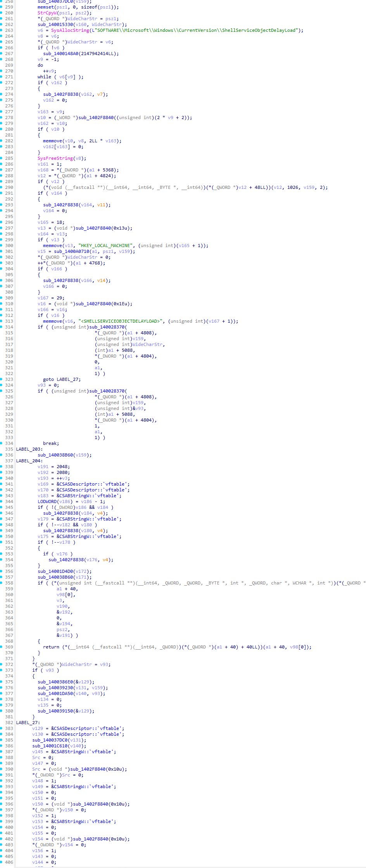Click the v161 = 1 assignment
Viewport: 366px width, 868px height.
click(50, 164)
